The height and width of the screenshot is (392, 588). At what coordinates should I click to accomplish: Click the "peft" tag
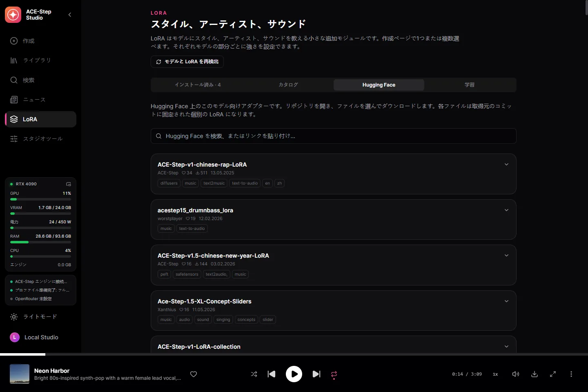[x=164, y=274]
